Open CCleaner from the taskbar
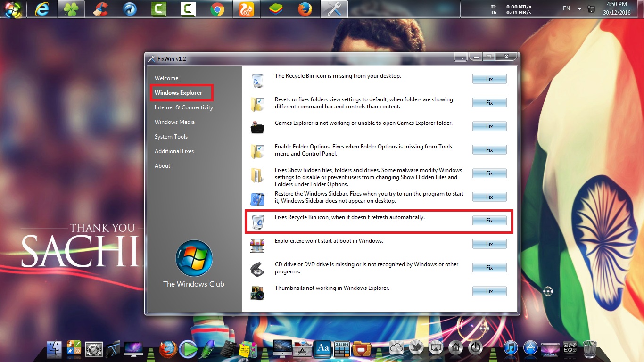Viewport: 644px width, 362px height. point(100,9)
